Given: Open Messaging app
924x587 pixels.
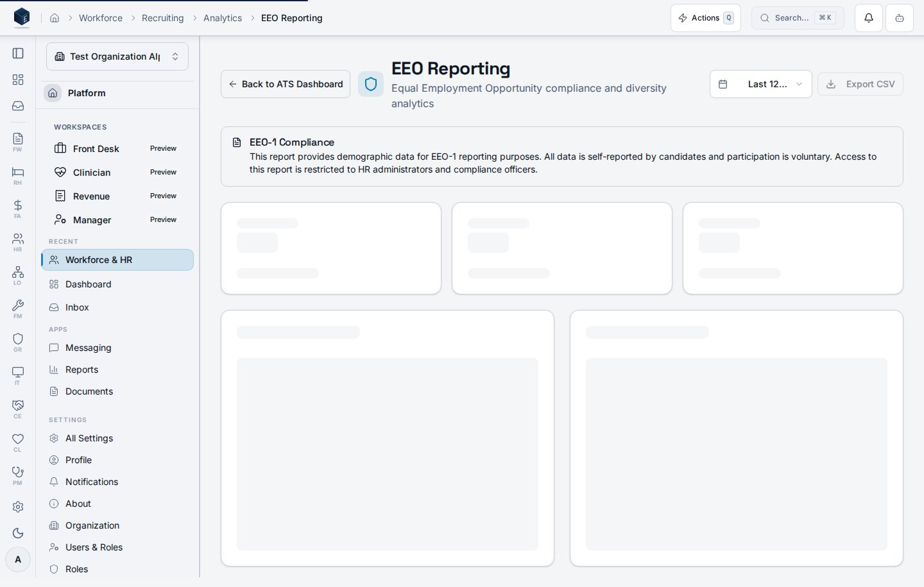Looking at the screenshot, I should coord(117,348).
